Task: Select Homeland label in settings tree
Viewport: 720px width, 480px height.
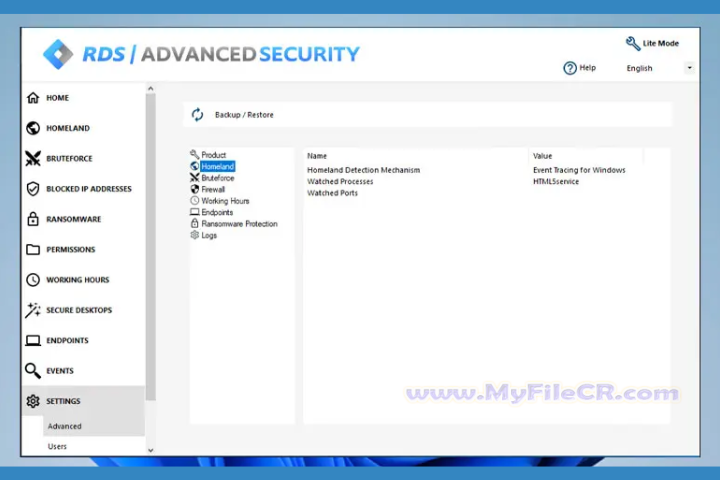Action: click(x=218, y=166)
